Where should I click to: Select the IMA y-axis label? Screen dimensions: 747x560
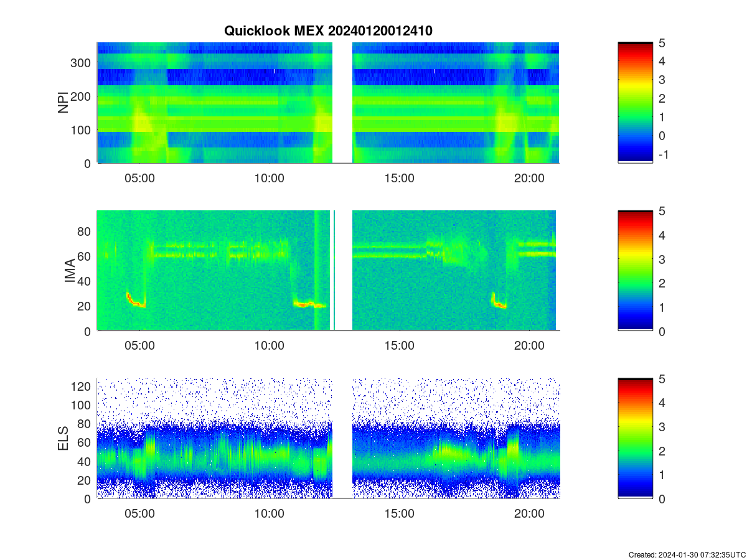pyautogui.click(x=69, y=272)
